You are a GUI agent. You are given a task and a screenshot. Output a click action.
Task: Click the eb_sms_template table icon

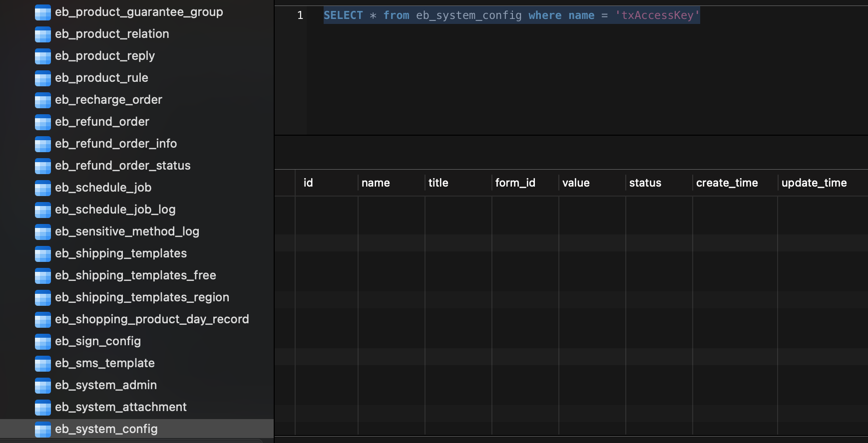click(43, 364)
